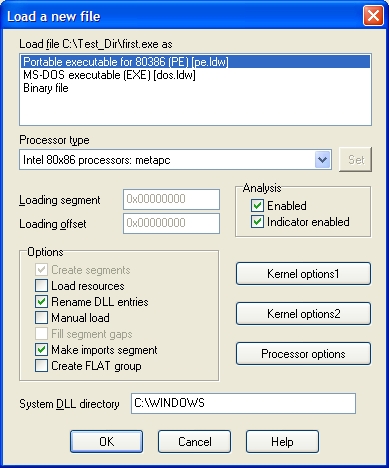
Task: Toggle Indicator enabled checkbox
Action: tap(257, 222)
